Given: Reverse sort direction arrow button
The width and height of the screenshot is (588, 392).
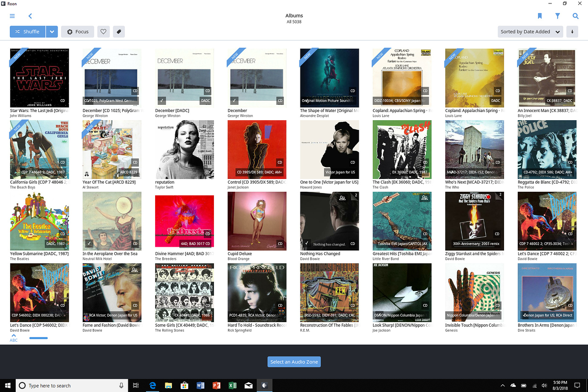Looking at the screenshot, I should click(x=572, y=32).
